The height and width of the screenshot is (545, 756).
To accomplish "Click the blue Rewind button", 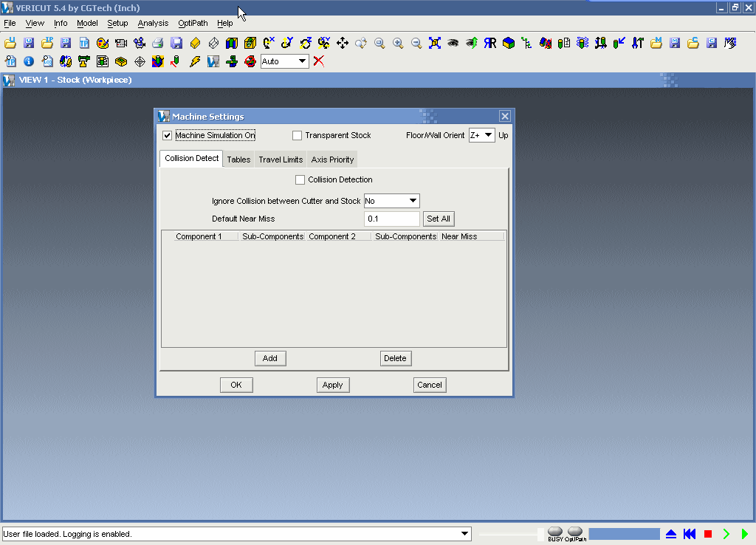I will point(690,534).
